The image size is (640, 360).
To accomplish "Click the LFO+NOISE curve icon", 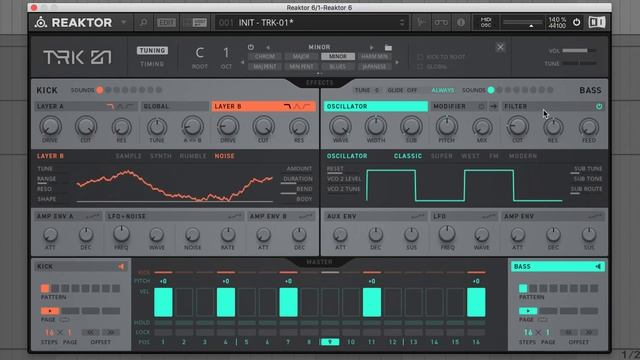I will click(x=235, y=216).
